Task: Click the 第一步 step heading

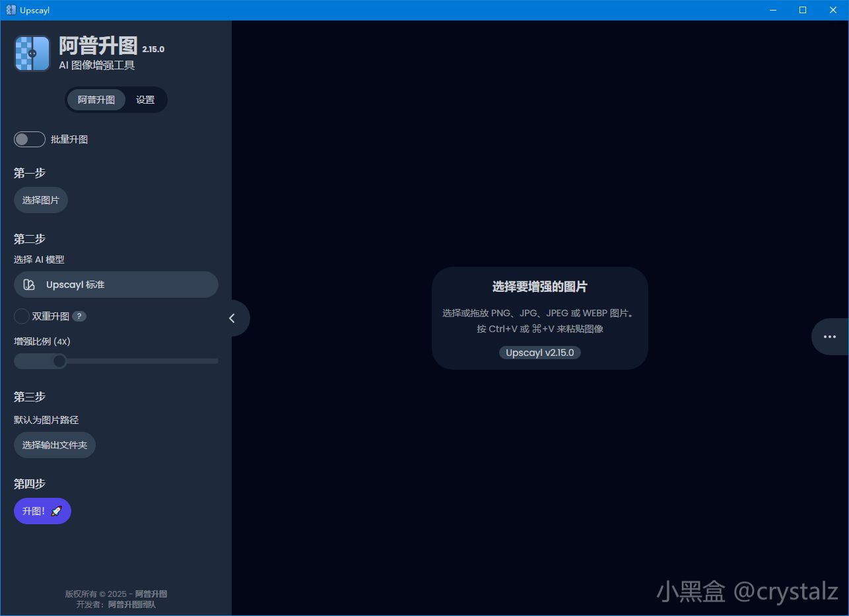Action: point(30,173)
